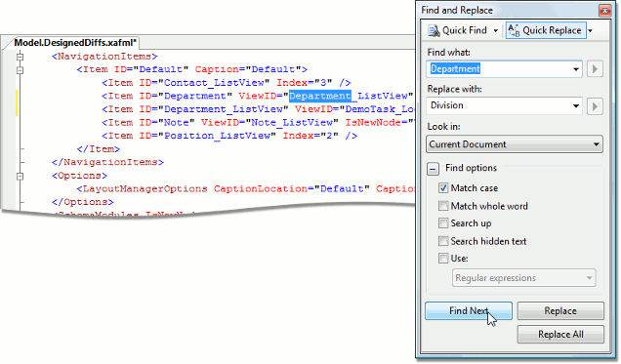This screenshot has width=621, height=364.
Task: Click the Find Next button
Action: (469, 311)
